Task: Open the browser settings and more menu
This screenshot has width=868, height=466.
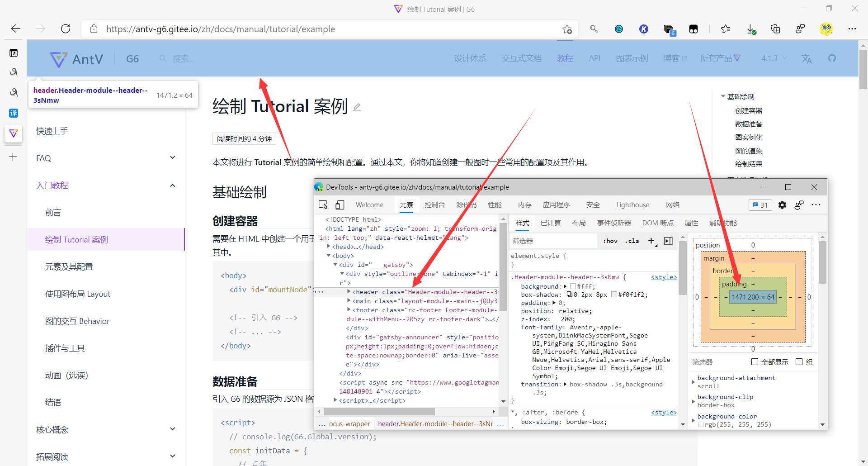Action: click(x=852, y=29)
